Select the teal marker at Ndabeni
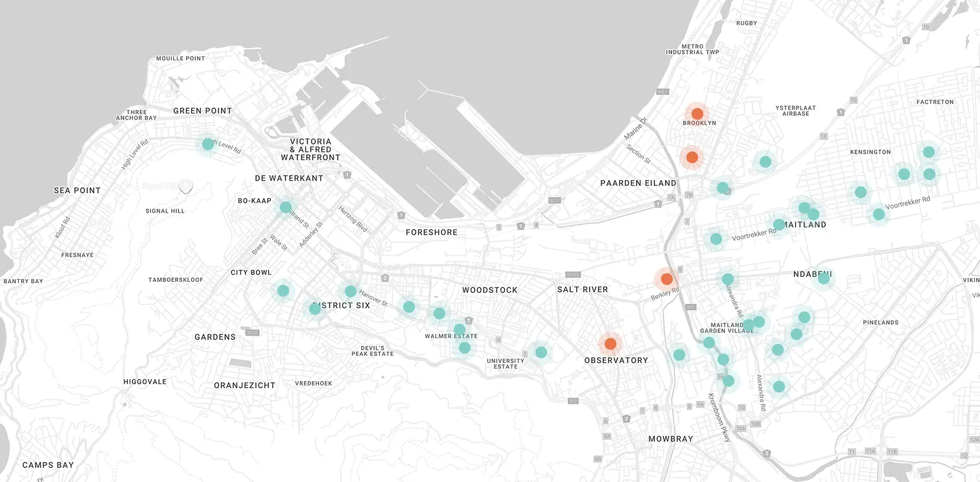Viewport: 980px width, 482px height. point(823,279)
